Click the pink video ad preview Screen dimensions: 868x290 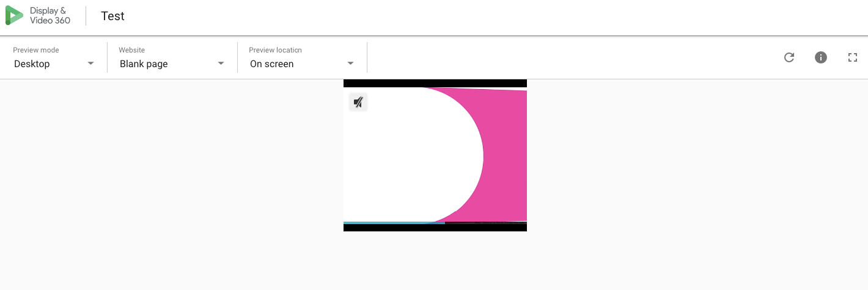(435, 155)
